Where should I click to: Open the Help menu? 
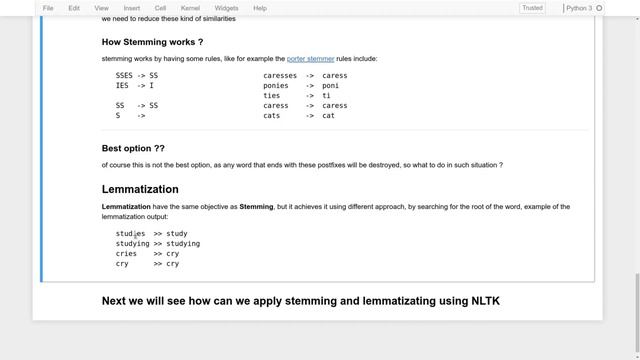[260, 8]
